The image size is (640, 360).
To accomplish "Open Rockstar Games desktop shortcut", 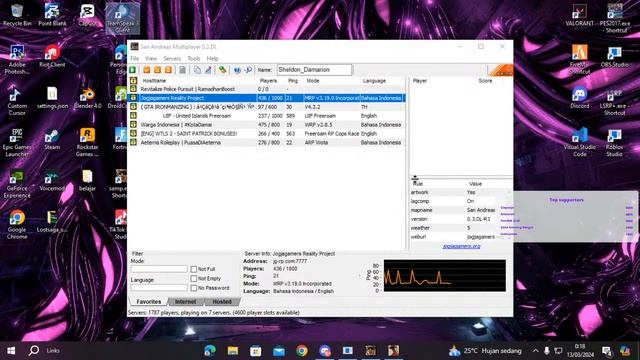I will pos(87,142).
